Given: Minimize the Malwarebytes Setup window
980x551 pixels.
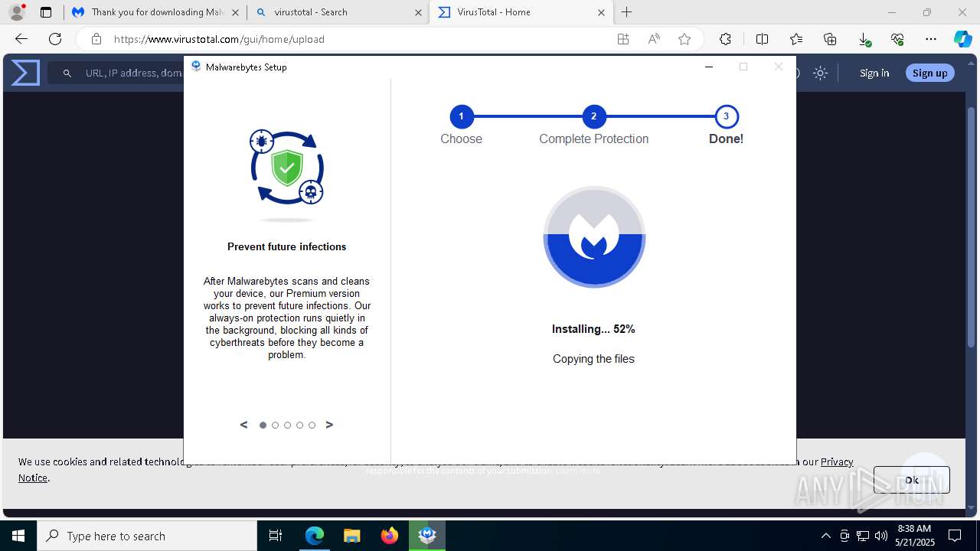Looking at the screenshot, I should coord(708,67).
